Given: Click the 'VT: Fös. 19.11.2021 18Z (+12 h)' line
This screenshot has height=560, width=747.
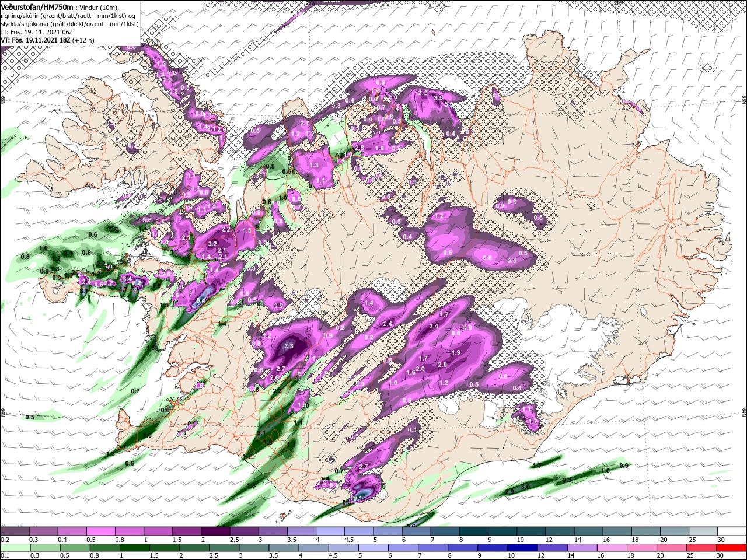Looking at the screenshot, I should [x=48, y=40].
